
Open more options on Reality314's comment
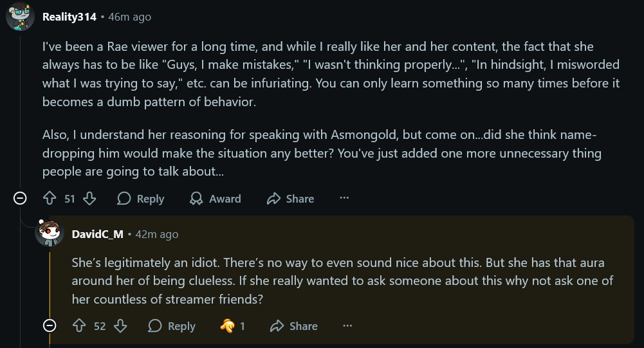[x=344, y=198]
